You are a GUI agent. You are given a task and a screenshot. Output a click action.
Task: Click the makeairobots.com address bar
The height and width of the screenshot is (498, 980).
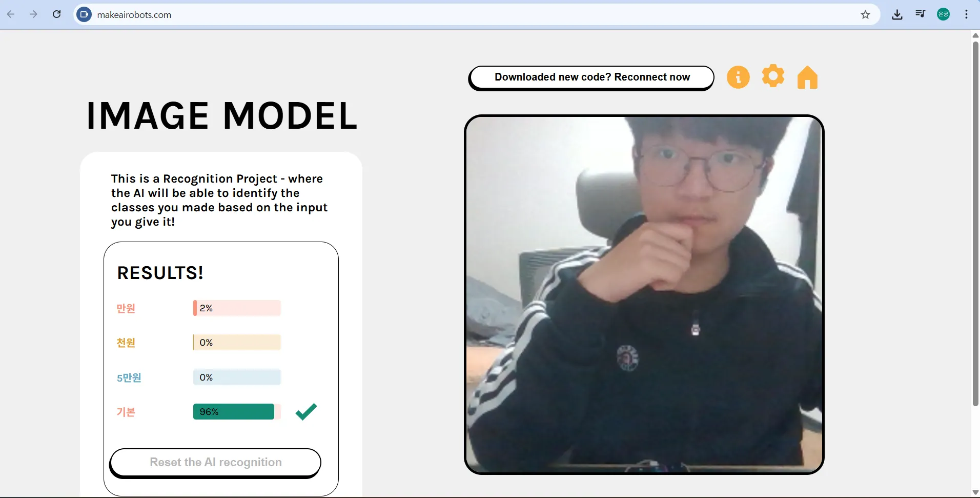[x=477, y=14]
